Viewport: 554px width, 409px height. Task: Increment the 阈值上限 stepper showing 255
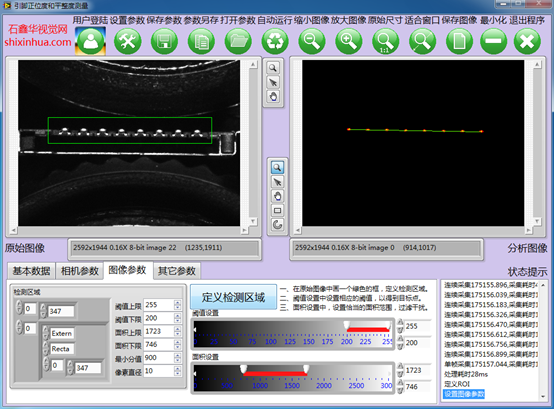178,302
